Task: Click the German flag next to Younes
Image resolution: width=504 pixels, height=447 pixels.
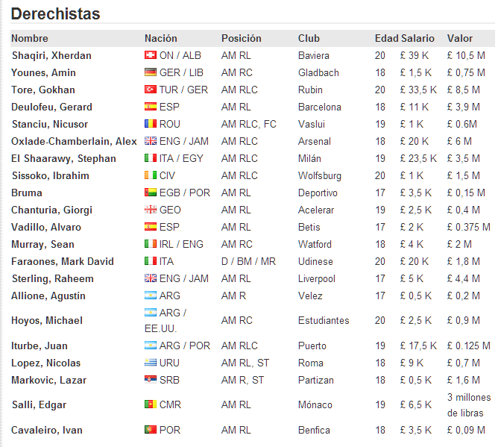Action: pyautogui.click(x=151, y=72)
